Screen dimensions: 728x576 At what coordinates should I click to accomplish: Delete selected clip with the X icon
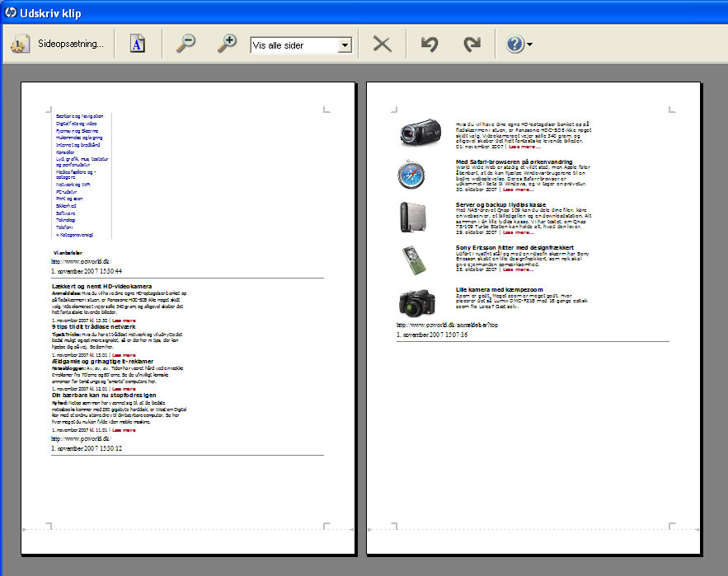click(382, 44)
